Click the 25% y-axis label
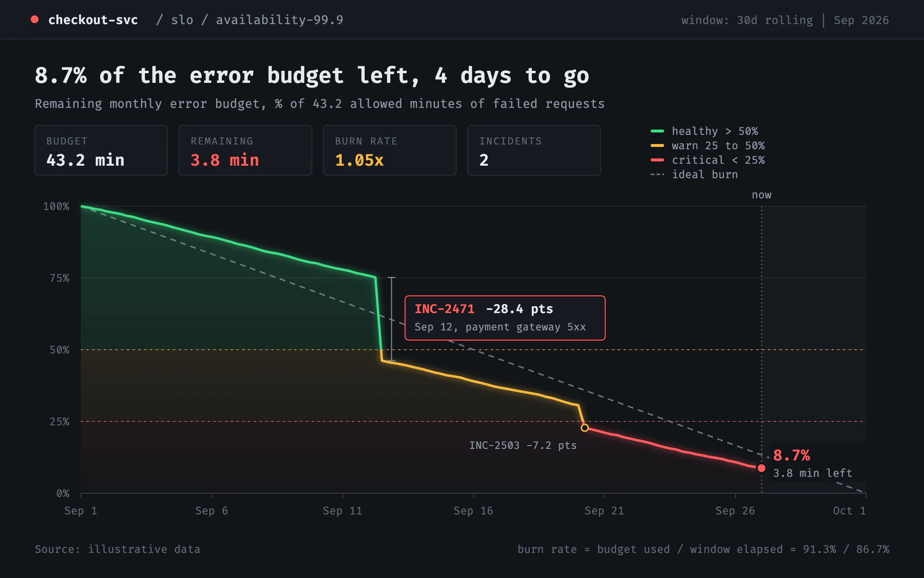Screen dimensions: 924x578 [60, 421]
